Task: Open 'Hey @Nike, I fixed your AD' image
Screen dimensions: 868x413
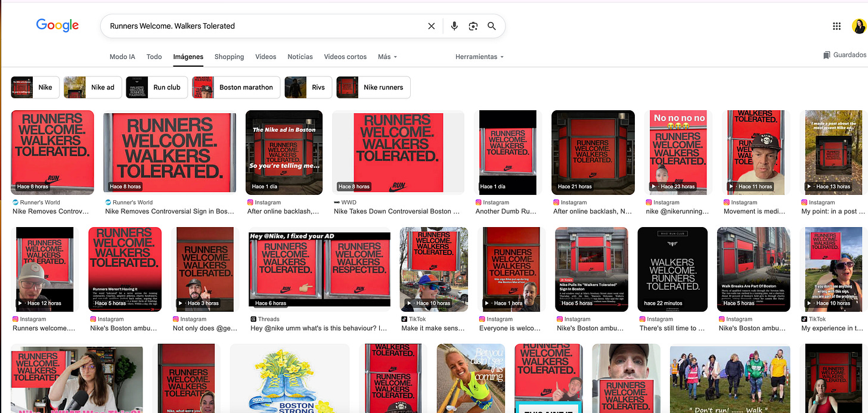Action: pyautogui.click(x=319, y=269)
